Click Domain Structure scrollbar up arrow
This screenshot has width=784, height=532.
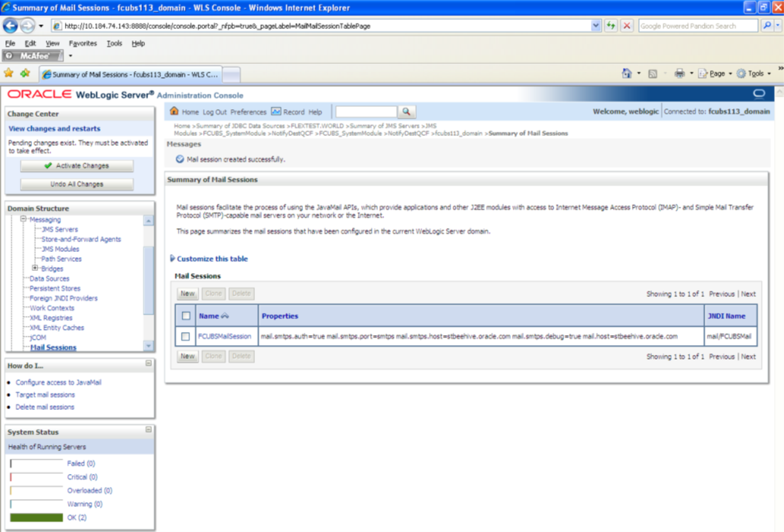(x=149, y=221)
